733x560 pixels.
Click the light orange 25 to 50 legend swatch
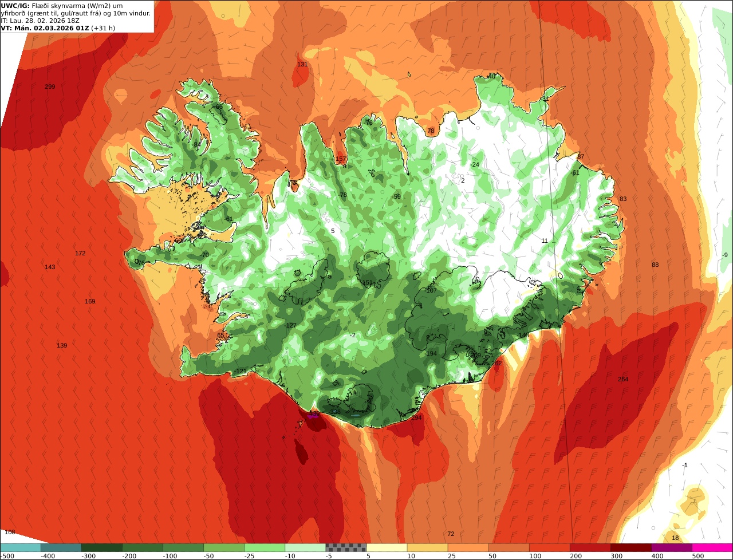468,547
